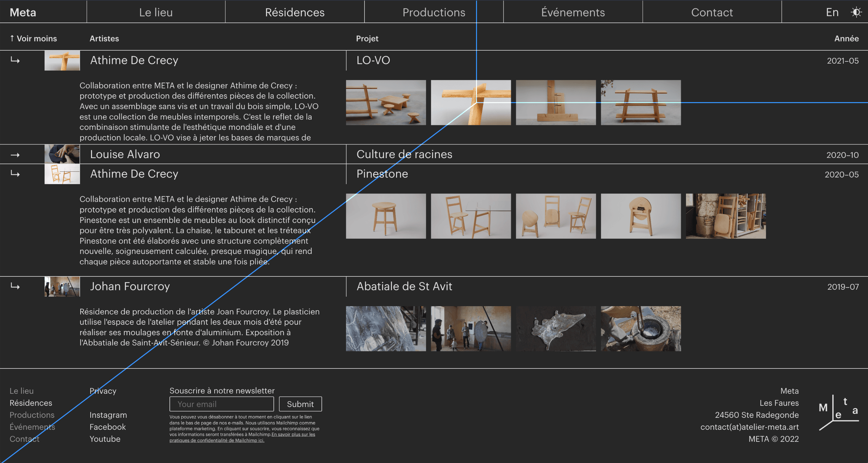Focus the Your email input field
Viewport: 868px width, 463px height.
pos(221,404)
